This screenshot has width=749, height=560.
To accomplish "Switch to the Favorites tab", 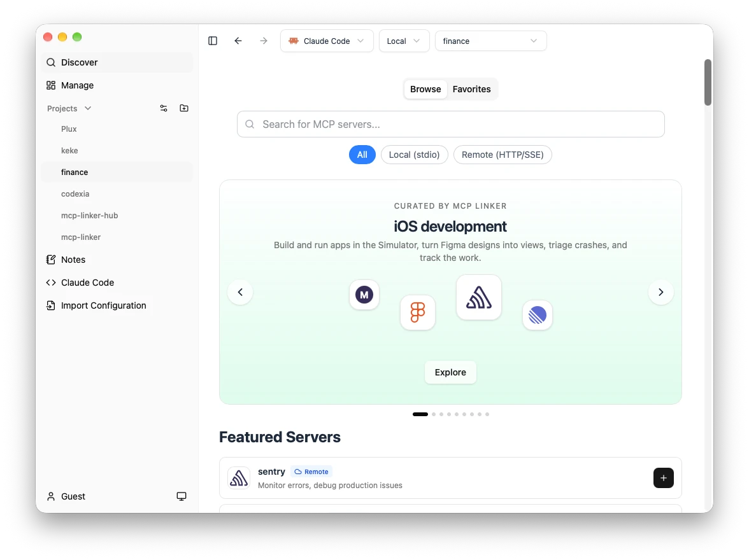I will point(471,89).
